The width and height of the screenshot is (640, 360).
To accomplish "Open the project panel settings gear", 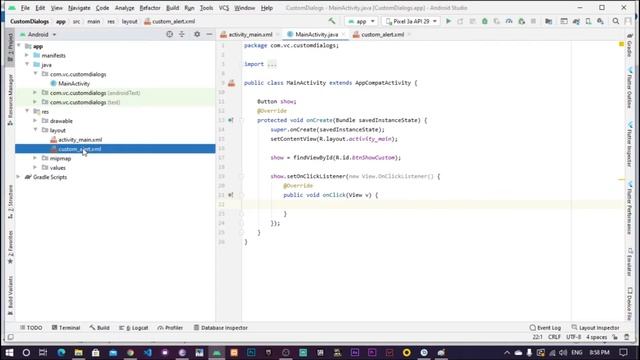I will (x=197, y=34).
